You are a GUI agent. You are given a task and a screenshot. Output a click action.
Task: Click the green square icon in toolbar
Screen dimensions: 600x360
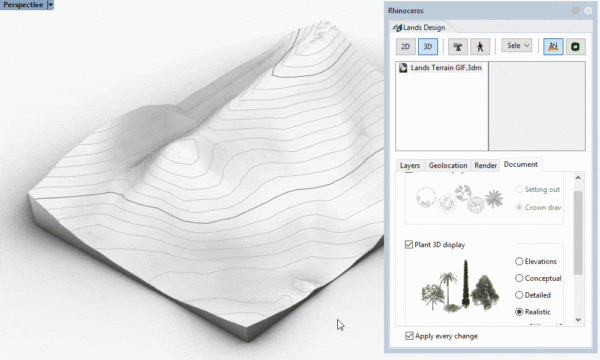tap(575, 47)
